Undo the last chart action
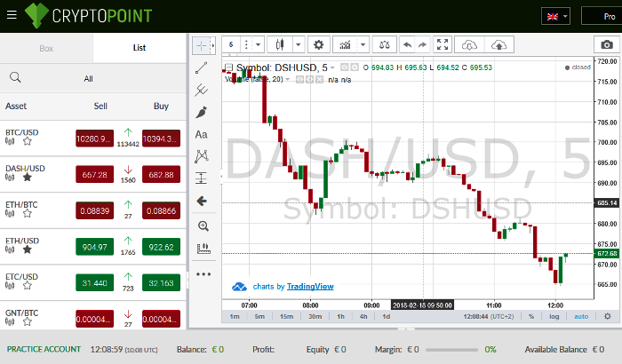The height and width of the screenshot is (364, 622). tap(407, 44)
